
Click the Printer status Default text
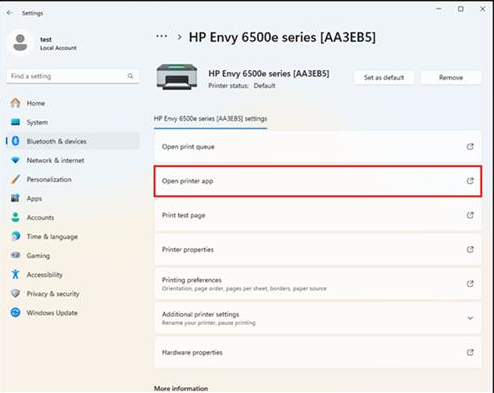point(242,86)
